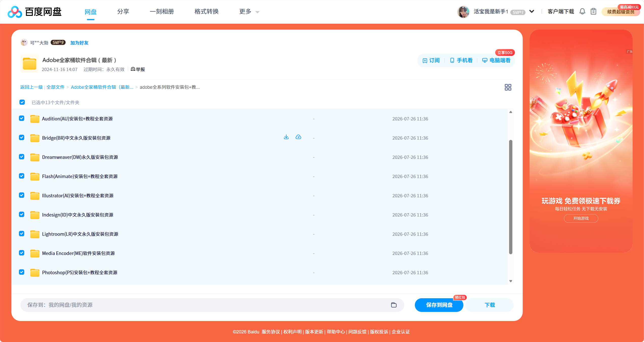Open Audition(AU)安装包+教程全套资源 folder name
Screen dimensions: 644x342
pos(77,119)
